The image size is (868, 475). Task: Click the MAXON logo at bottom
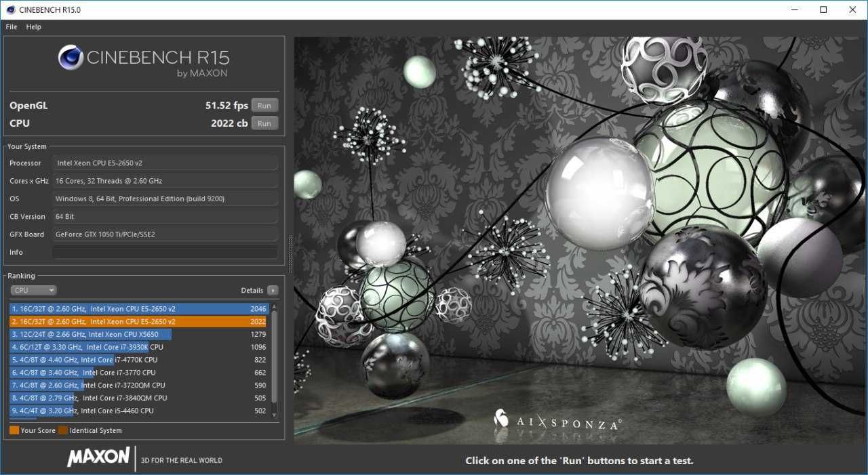[x=98, y=457]
